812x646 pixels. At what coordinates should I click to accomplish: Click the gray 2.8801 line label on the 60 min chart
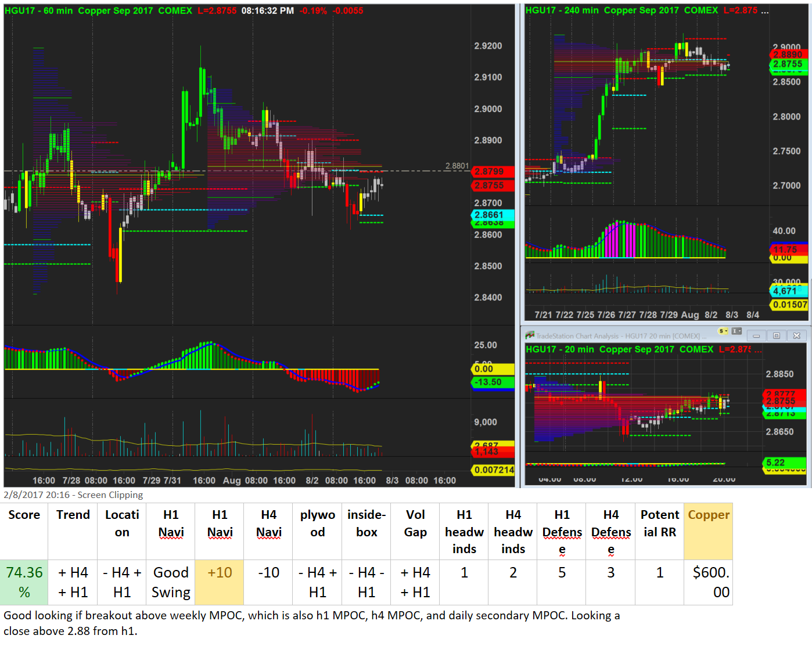pyautogui.click(x=457, y=166)
